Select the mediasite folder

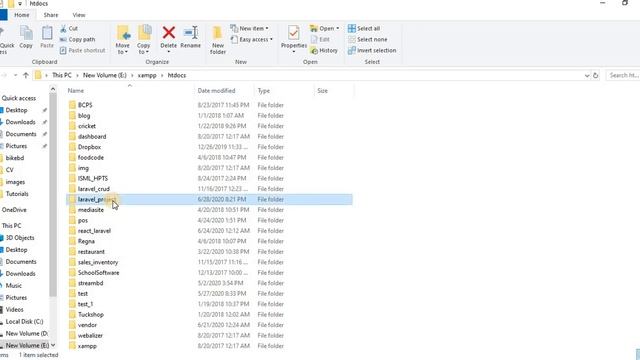click(91, 210)
